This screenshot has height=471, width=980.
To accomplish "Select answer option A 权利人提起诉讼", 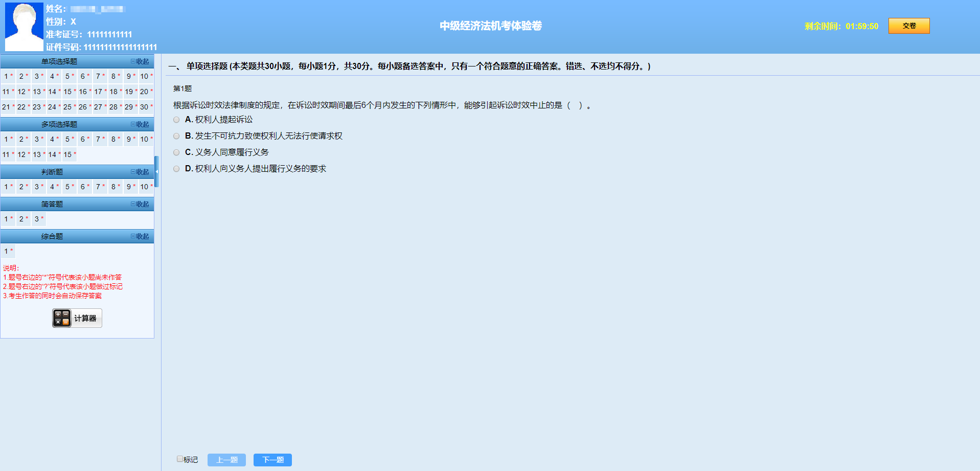I will point(176,120).
